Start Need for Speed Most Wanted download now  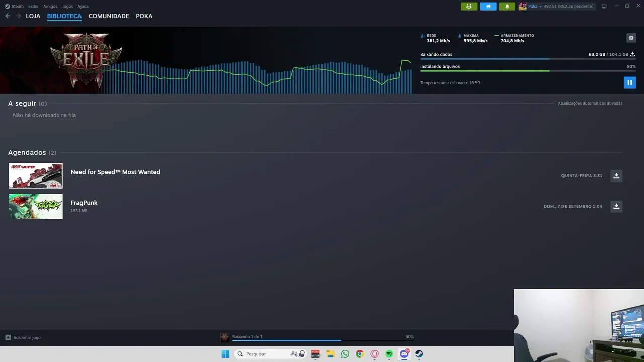(616, 175)
